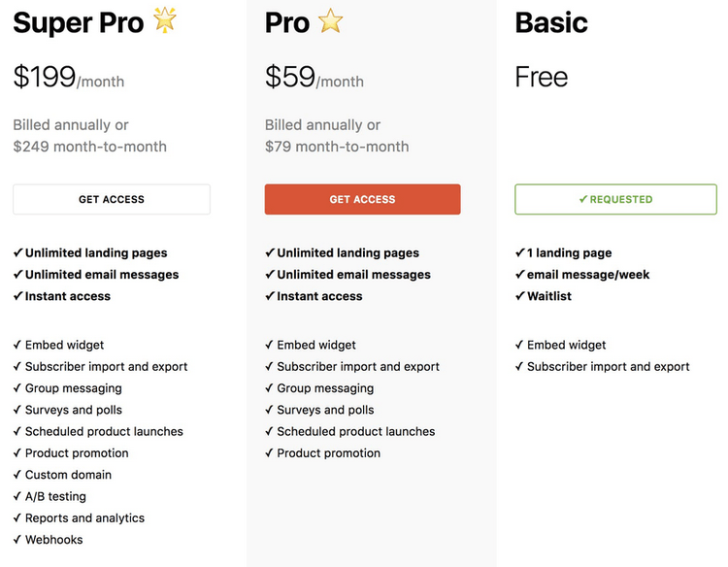Click 1 landing page feature under Basic
This screenshot has height=567, width=728.
tap(569, 253)
